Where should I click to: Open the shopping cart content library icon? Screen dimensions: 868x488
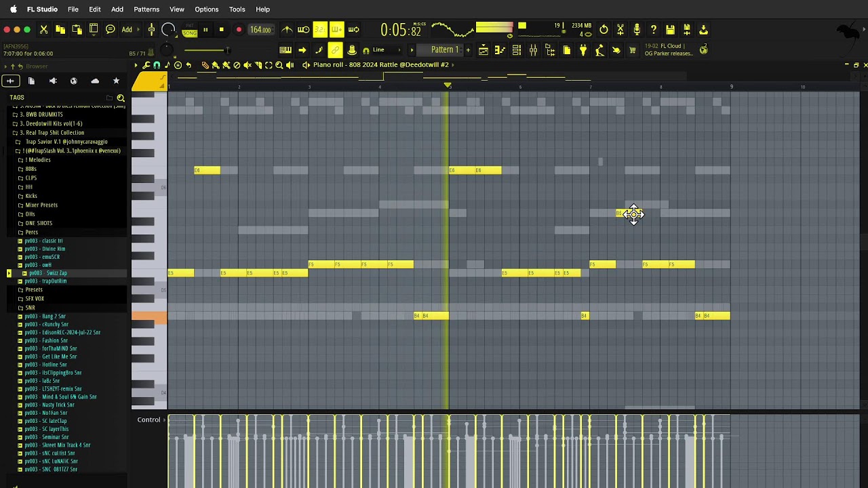click(633, 50)
